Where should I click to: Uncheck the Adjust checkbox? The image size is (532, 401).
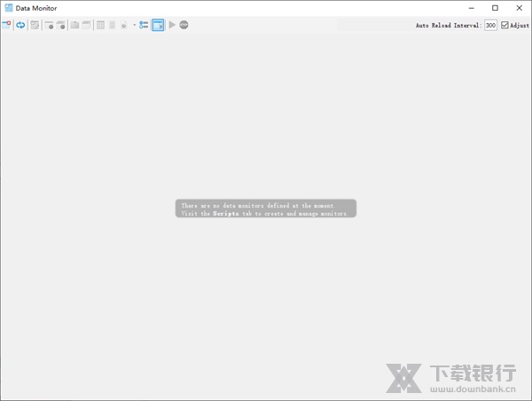(x=505, y=26)
